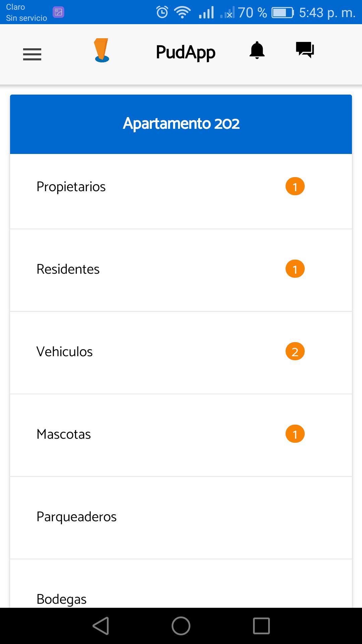Open the Bodegas entry
The height and width of the screenshot is (644, 362).
(62, 599)
